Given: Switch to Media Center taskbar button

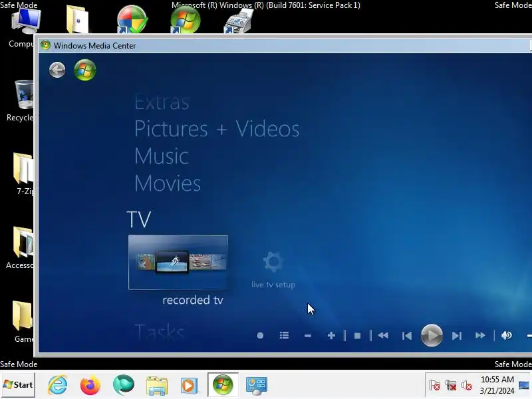Looking at the screenshot, I should [x=223, y=385].
